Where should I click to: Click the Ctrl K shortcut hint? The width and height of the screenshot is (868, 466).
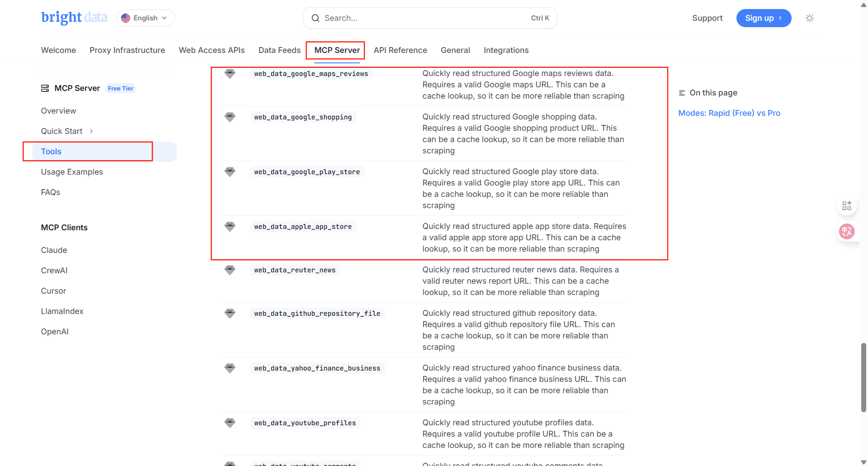540,18
